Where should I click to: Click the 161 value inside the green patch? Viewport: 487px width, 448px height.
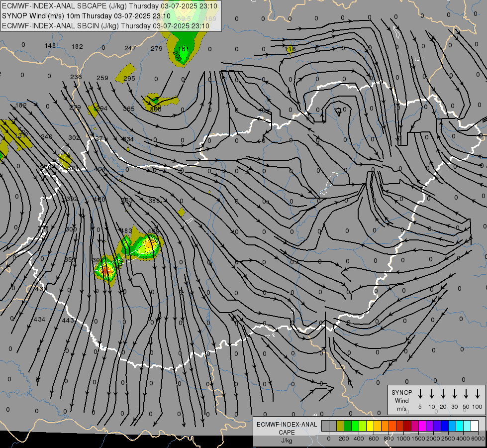[183, 49]
